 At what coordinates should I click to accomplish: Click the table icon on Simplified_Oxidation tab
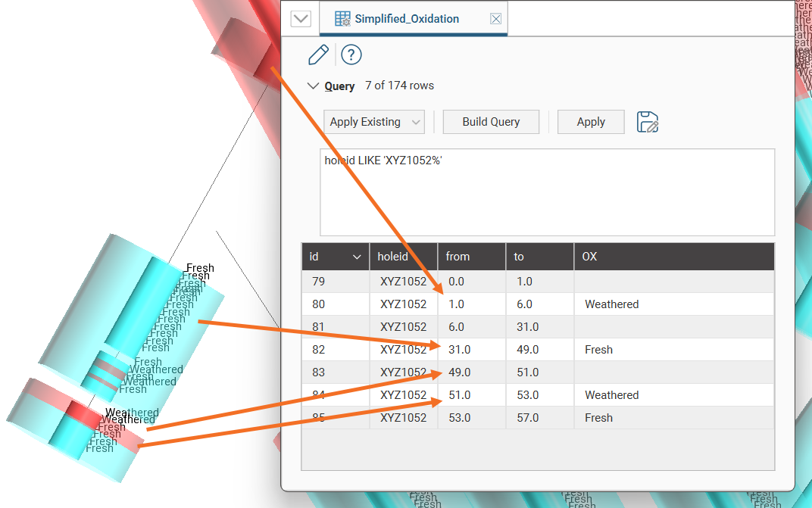pyautogui.click(x=342, y=19)
